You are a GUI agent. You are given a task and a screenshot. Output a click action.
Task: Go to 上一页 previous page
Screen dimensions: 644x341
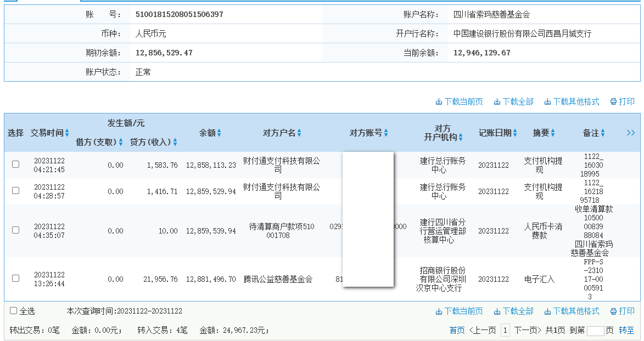pos(483,330)
